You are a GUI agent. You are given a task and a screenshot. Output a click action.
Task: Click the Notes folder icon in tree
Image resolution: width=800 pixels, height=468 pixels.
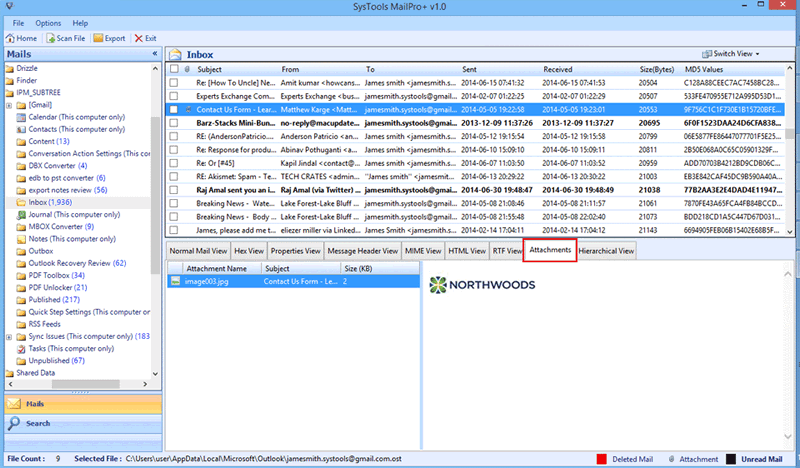(x=21, y=239)
